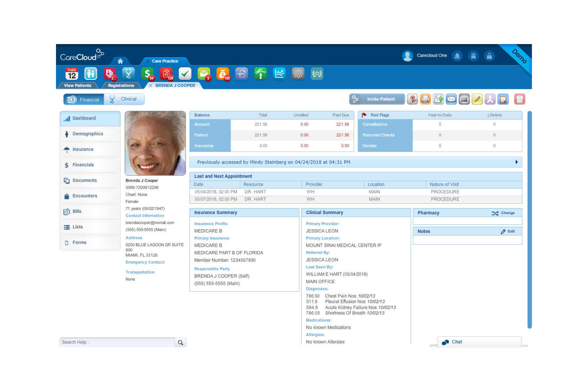Switch to Financial view toggle
Viewport: 588px width, 392px height.
[84, 99]
